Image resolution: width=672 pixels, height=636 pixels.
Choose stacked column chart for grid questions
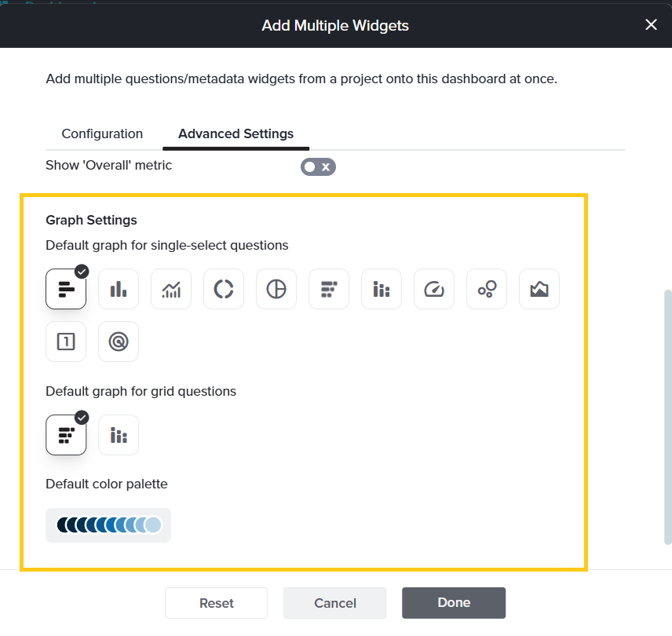[x=119, y=435]
